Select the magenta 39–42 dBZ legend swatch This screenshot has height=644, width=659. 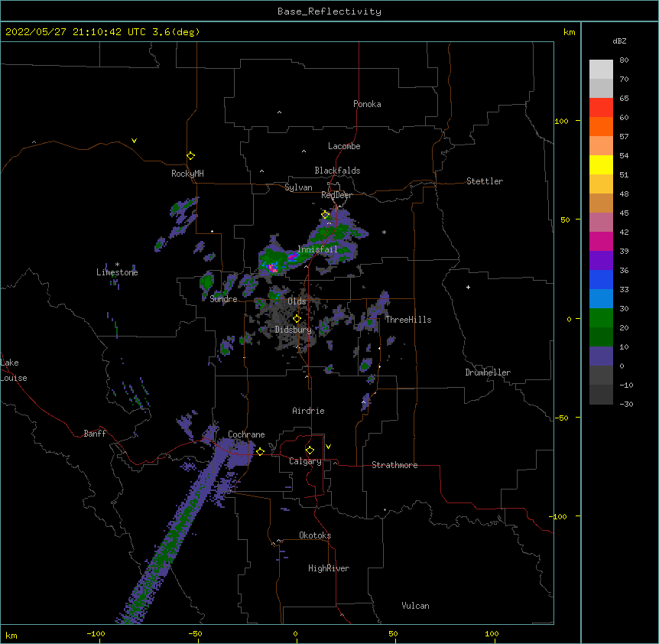[601, 241]
